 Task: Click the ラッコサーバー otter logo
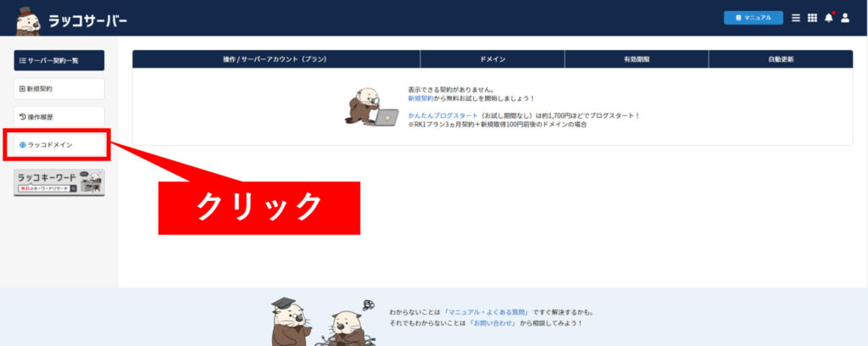(28, 21)
